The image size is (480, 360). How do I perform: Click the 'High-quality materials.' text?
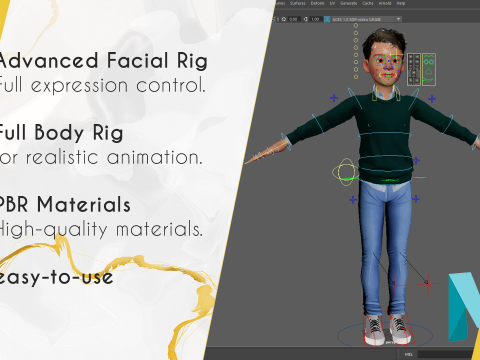click(101, 229)
